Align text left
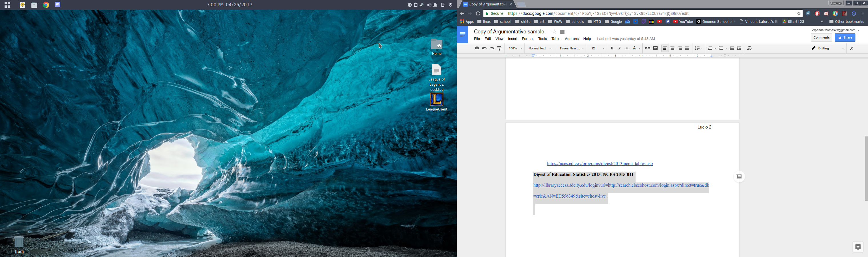 coord(665,48)
